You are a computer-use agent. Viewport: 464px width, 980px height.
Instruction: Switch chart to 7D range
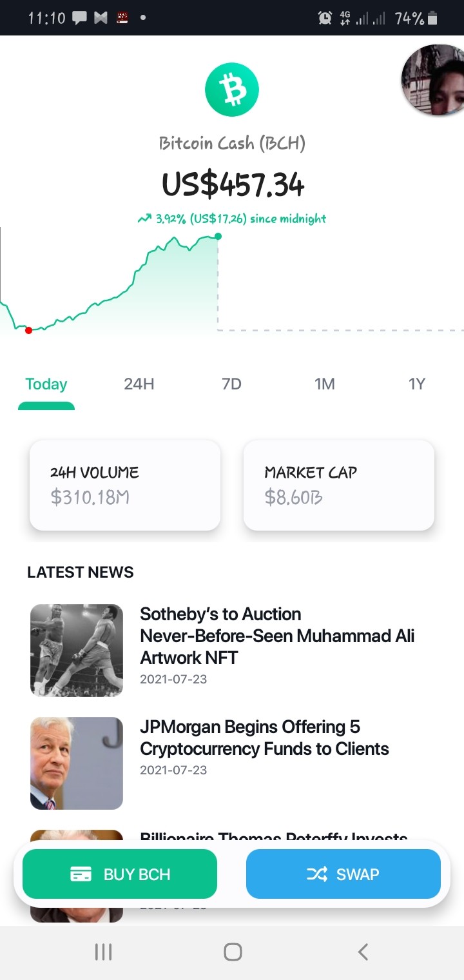tap(231, 384)
